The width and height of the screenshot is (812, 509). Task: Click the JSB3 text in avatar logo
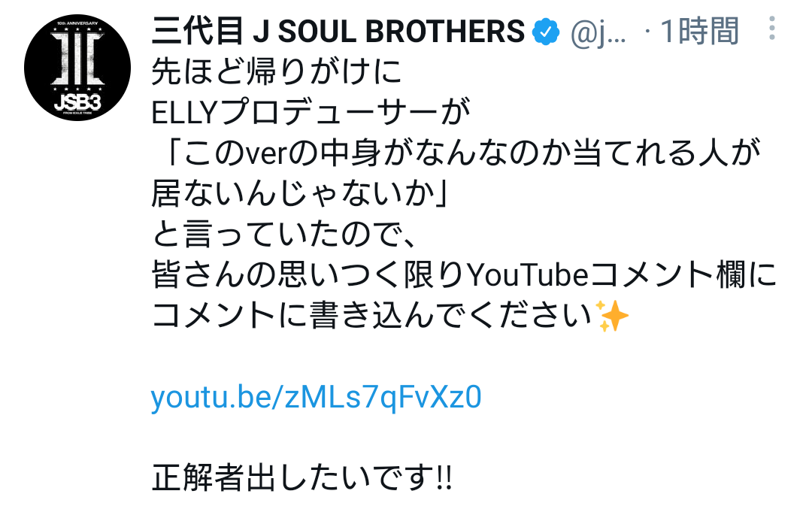tap(77, 101)
